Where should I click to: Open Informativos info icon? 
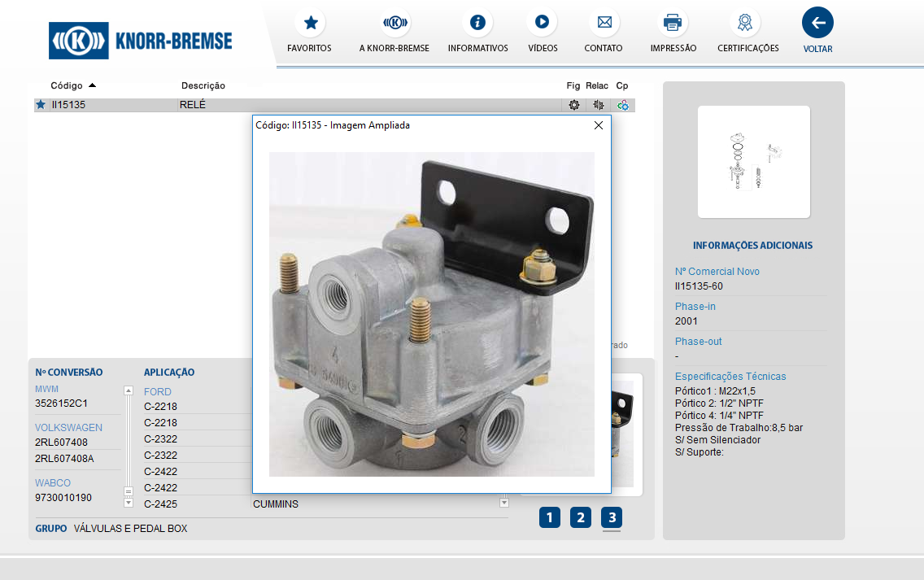[x=477, y=23]
